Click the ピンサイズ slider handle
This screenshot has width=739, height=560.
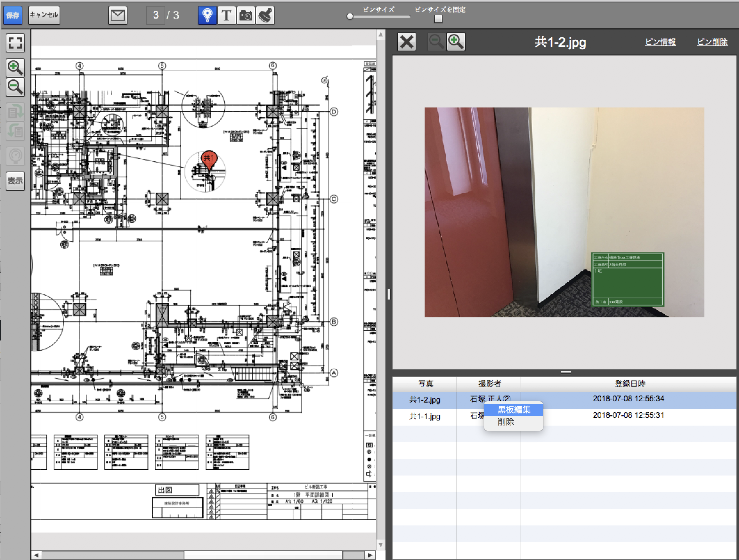[350, 16]
